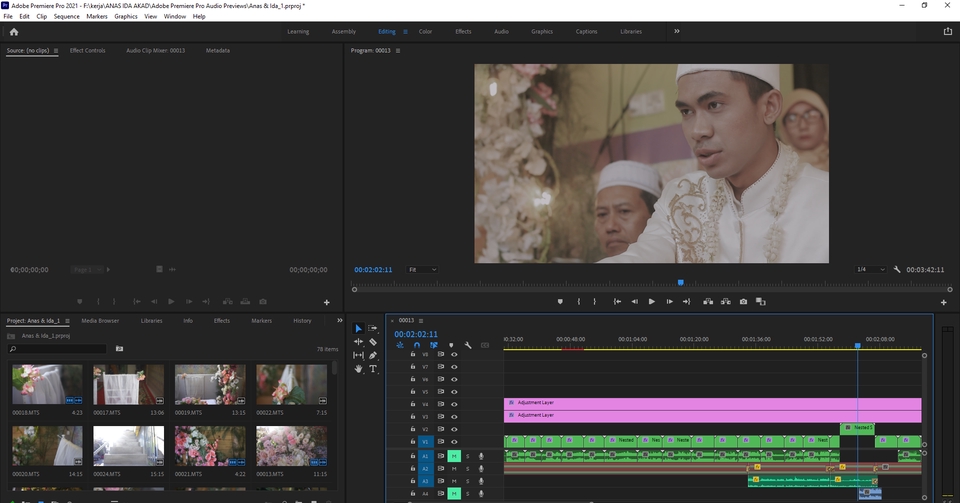
Task: Open the Fit zoom level dropdown
Action: tap(423, 270)
